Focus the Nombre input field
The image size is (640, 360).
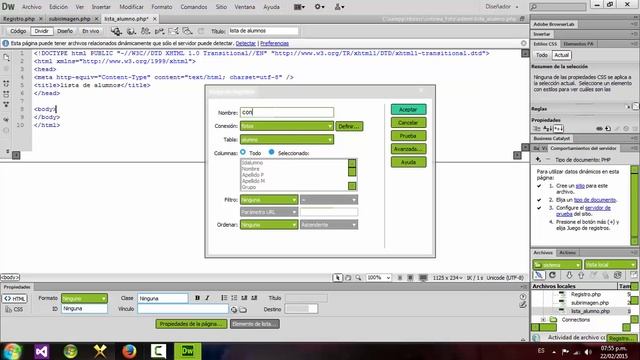coord(287,112)
